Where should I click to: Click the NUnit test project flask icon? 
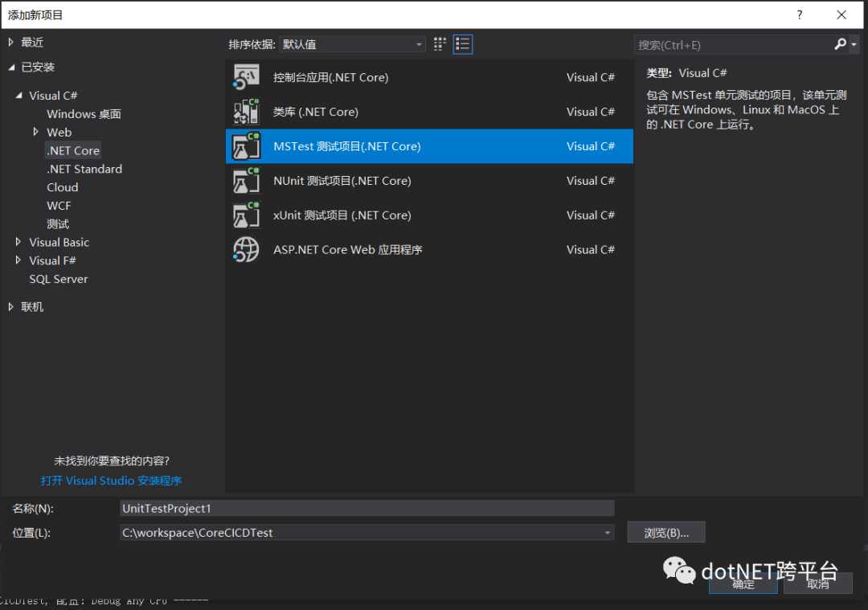247,181
